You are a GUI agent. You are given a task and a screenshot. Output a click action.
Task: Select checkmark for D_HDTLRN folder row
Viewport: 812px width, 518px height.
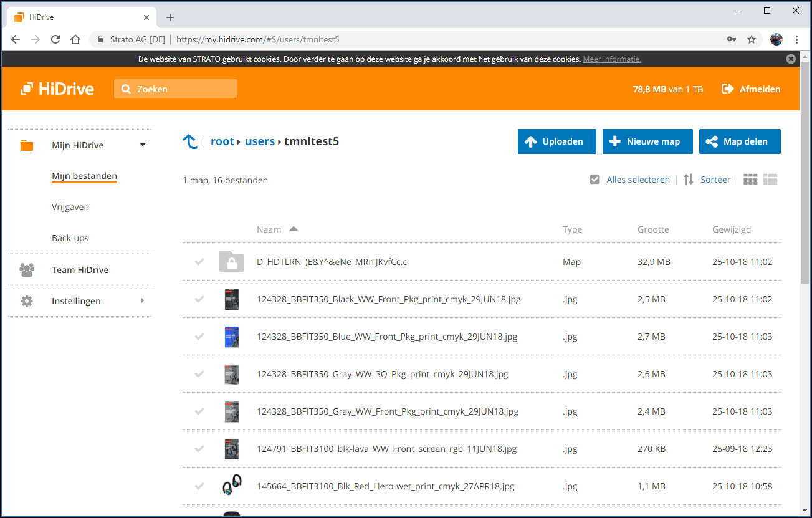tap(199, 262)
